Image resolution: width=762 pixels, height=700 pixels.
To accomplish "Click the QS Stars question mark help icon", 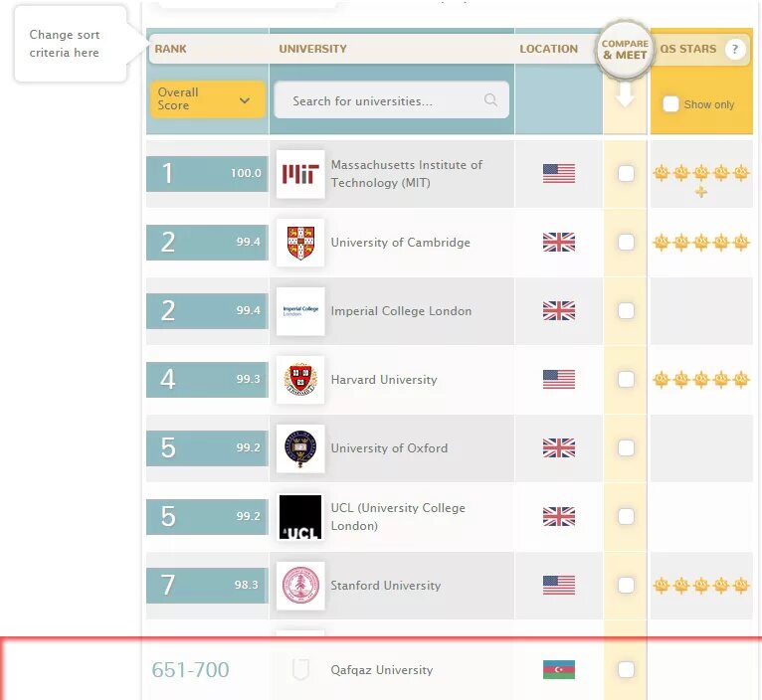I will pyautogui.click(x=735, y=49).
